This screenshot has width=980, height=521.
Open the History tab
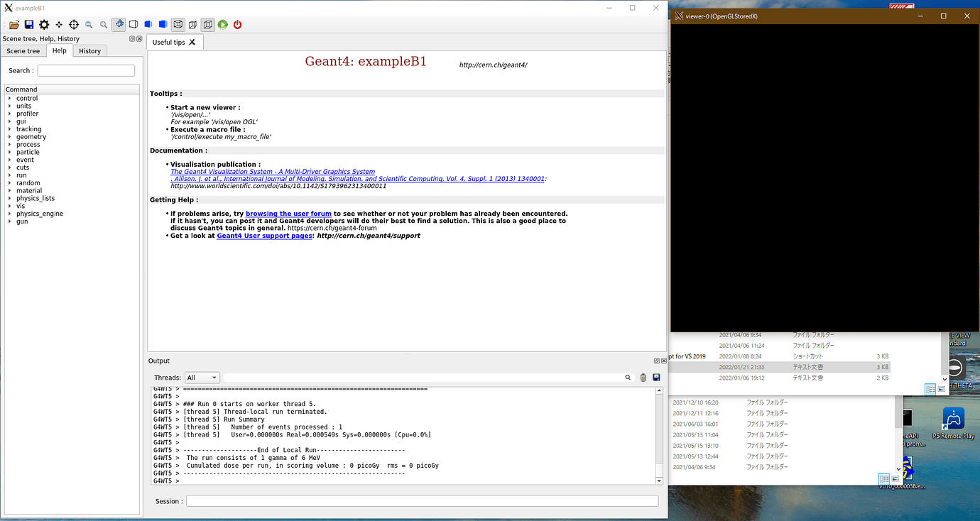click(x=89, y=50)
